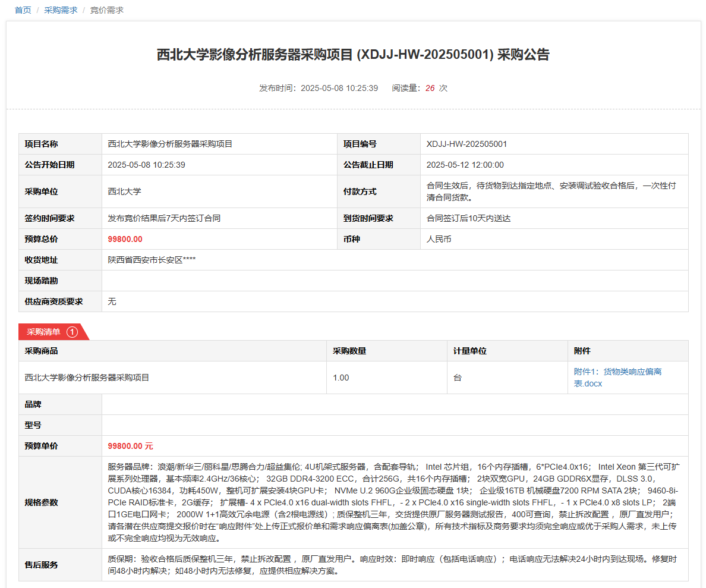Click the 签约时间要求 value cell
The image size is (706, 588).
(164, 218)
